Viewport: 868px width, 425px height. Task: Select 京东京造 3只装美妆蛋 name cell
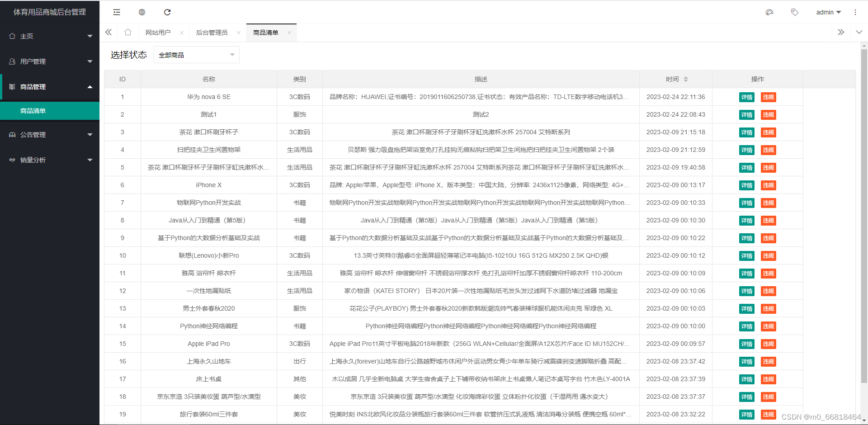click(x=209, y=397)
